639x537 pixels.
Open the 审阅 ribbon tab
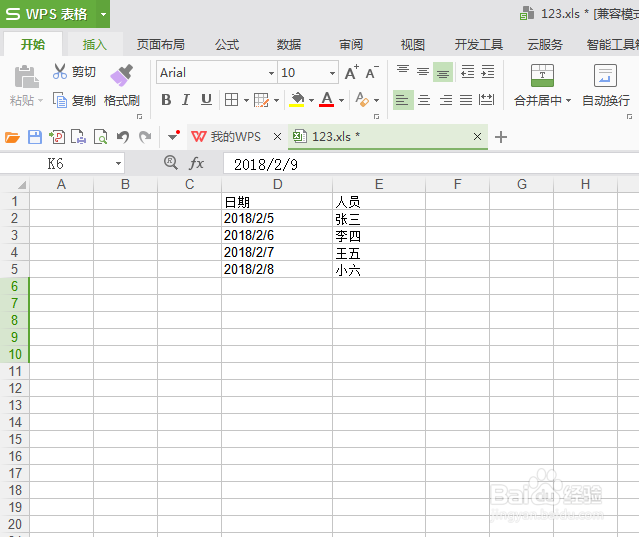pyautogui.click(x=351, y=44)
